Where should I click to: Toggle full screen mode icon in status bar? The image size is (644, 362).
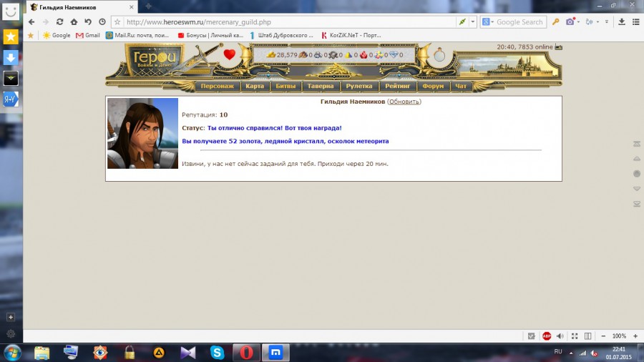[575, 336]
